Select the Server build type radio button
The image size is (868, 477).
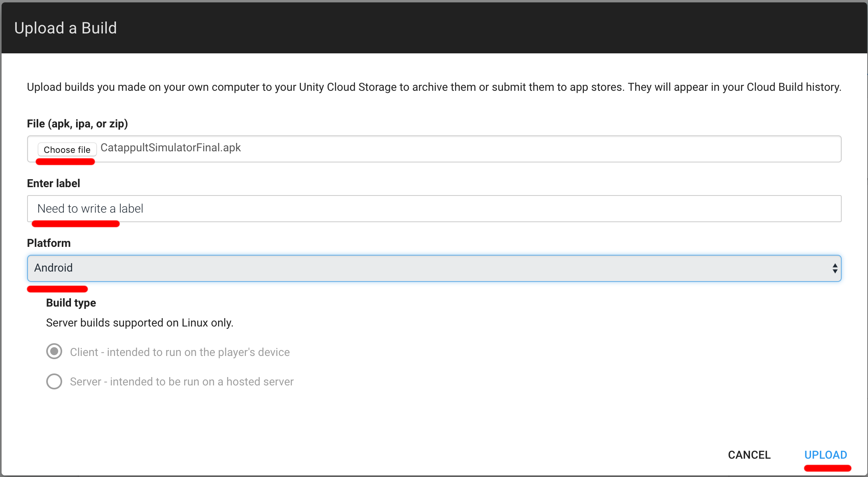click(x=54, y=381)
